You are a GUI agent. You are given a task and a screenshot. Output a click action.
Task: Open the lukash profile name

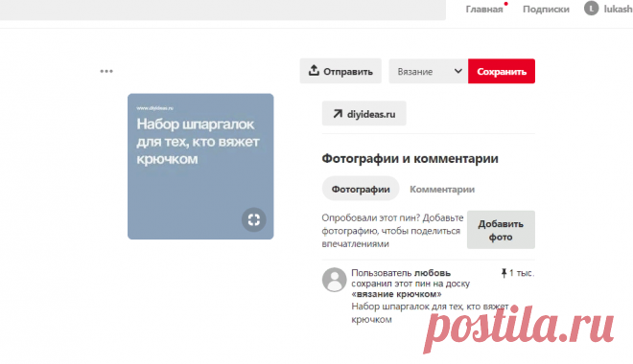pyautogui.click(x=618, y=9)
